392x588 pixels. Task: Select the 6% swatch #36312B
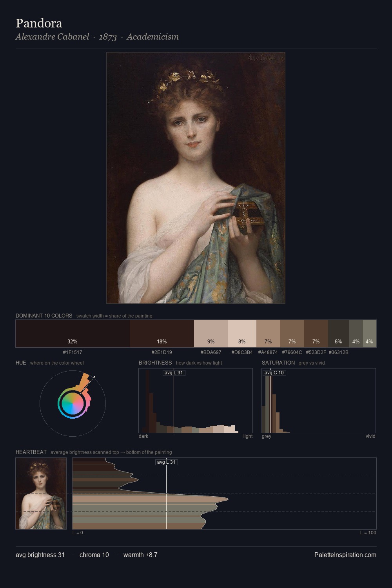pos(338,334)
